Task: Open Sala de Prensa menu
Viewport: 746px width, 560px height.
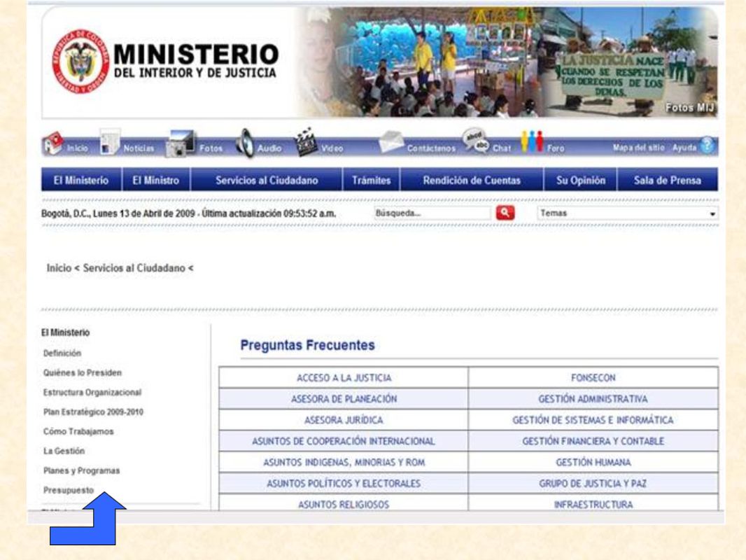Action: (x=667, y=181)
